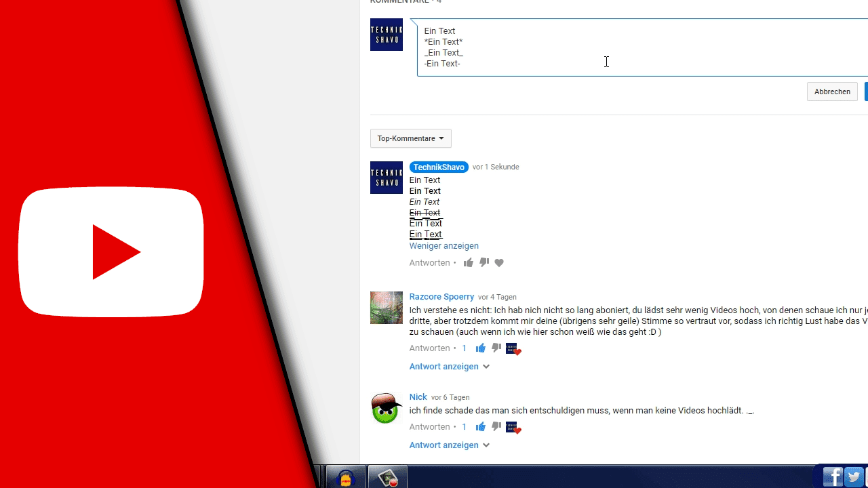Screen dimensions: 868x488
Task: Click the Abbrechen button
Action: click(x=832, y=91)
